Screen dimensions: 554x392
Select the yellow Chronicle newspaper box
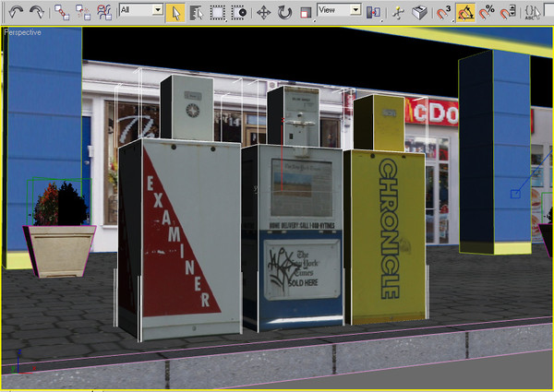(387, 236)
